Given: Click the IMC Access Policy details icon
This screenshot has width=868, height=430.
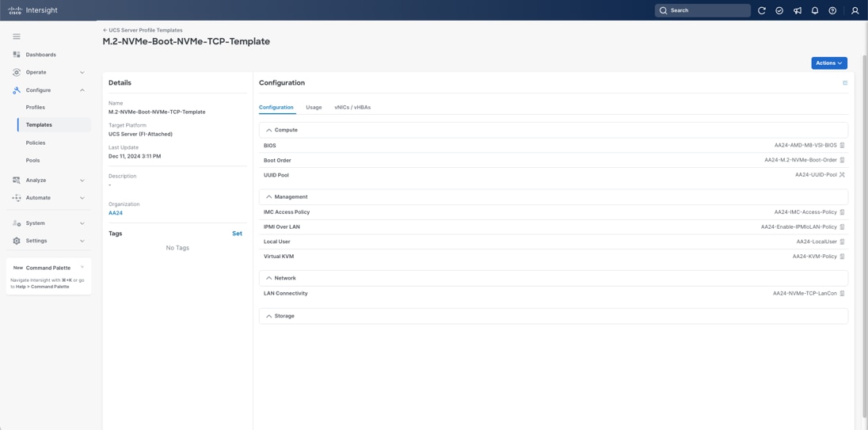Looking at the screenshot, I should pos(842,212).
